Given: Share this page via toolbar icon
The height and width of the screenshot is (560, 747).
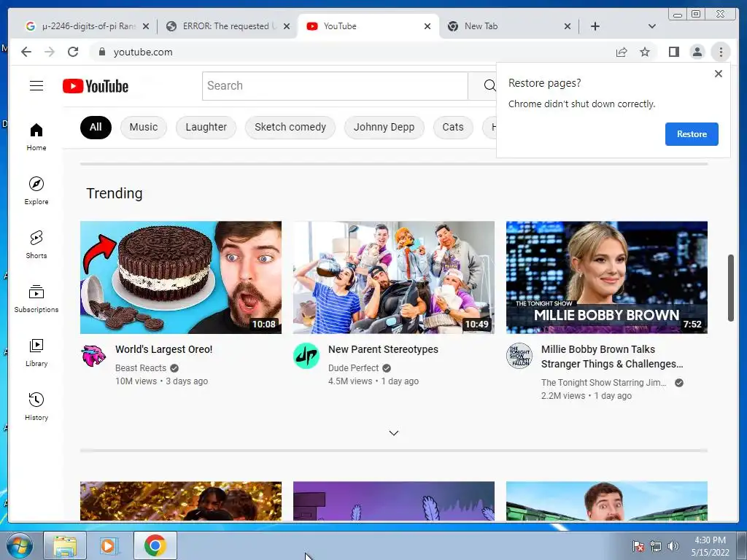Looking at the screenshot, I should (x=622, y=52).
